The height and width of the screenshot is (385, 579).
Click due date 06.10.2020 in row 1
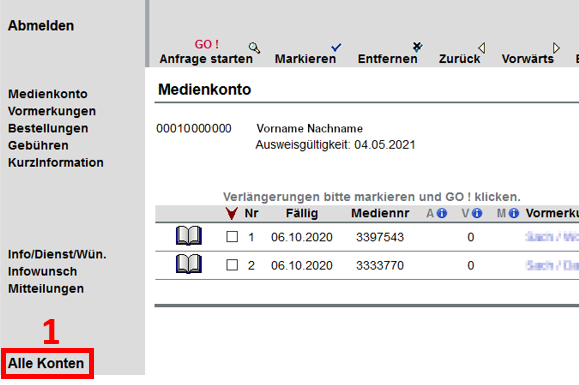click(x=302, y=237)
